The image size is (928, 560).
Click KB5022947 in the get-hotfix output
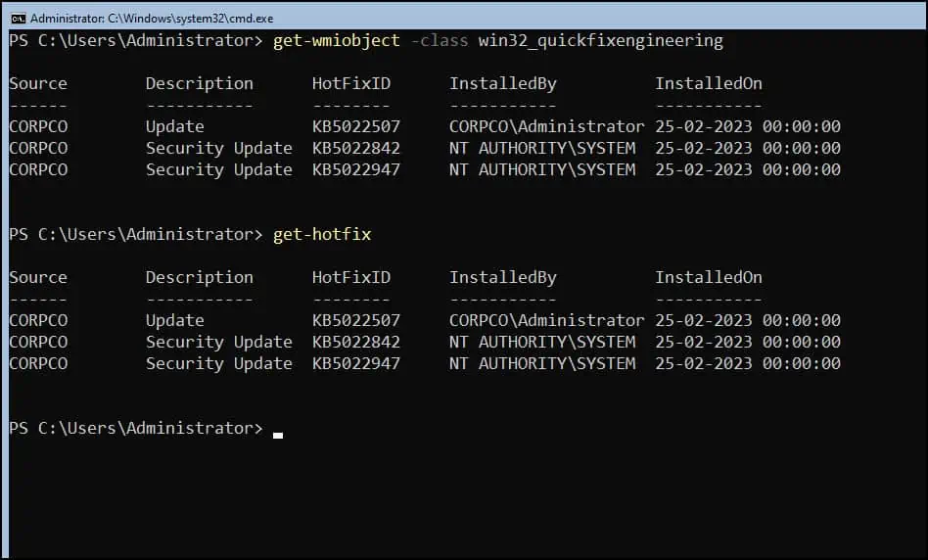pos(356,364)
